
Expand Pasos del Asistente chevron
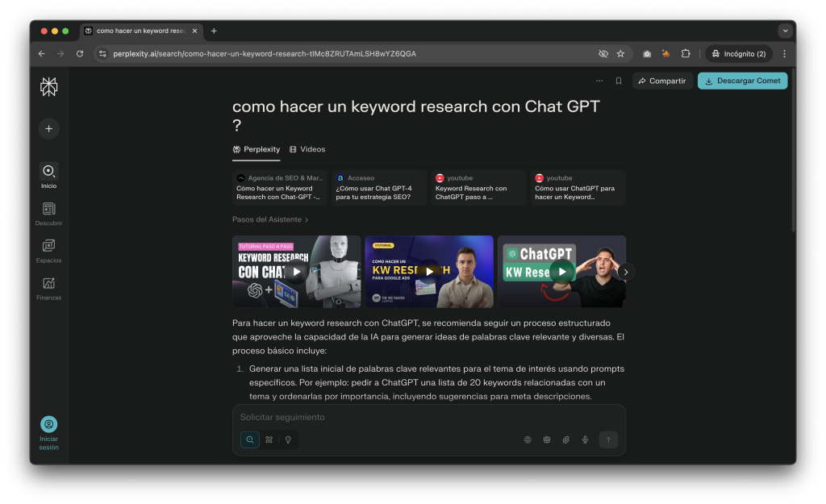tap(307, 219)
